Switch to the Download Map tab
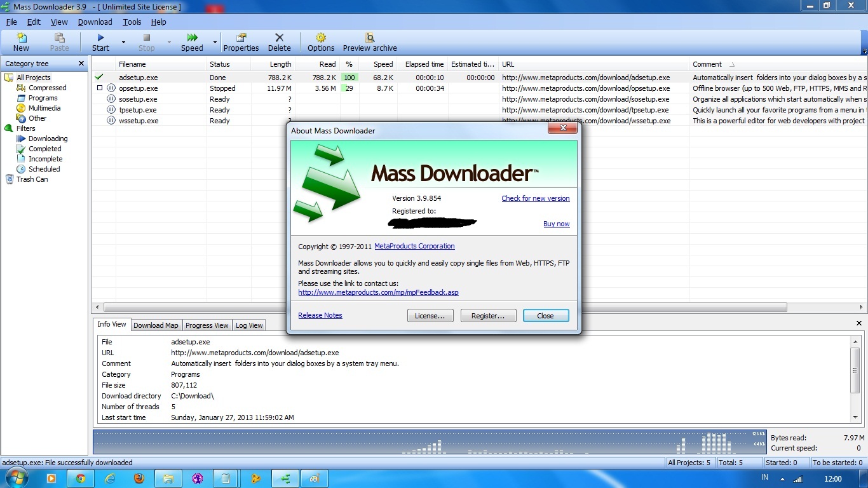The height and width of the screenshot is (488, 868). point(156,325)
